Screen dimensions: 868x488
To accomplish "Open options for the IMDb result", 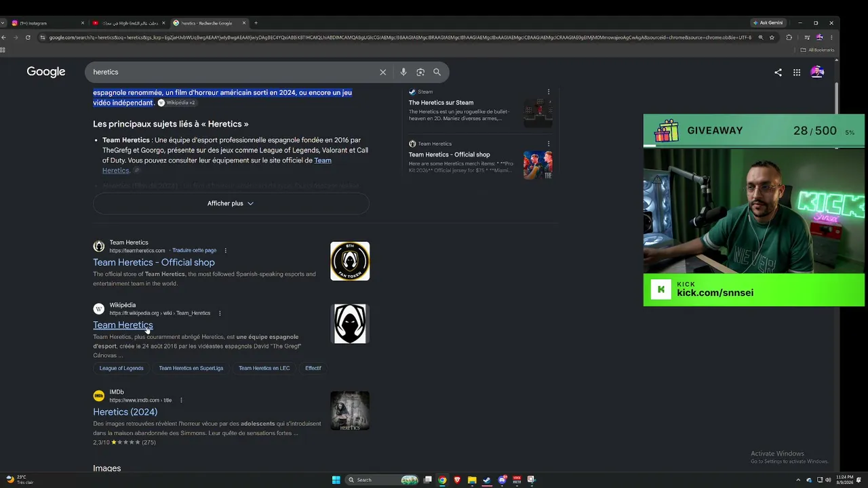I will [x=181, y=400].
